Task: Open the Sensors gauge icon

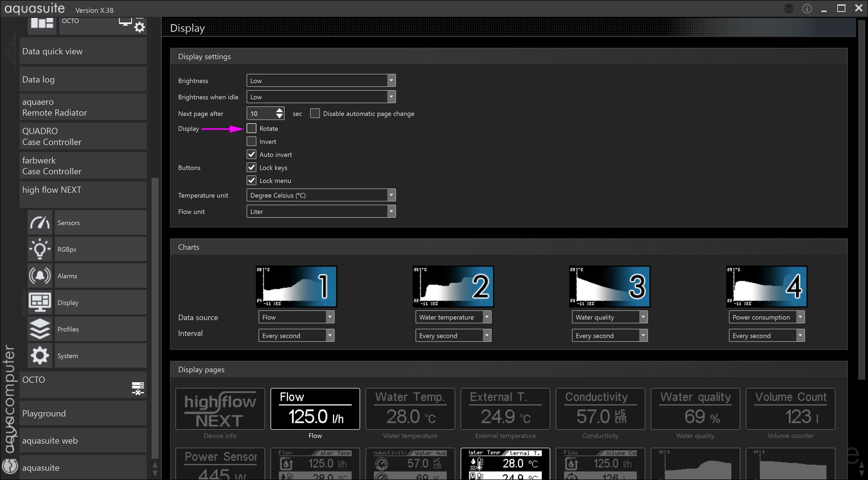Action: pos(40,223)
